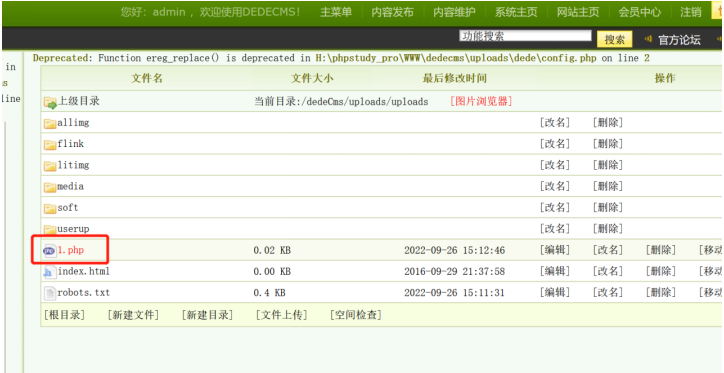Open the userup folder name
Viewport: 724px width, 373px height.
[x=73, y=229]
